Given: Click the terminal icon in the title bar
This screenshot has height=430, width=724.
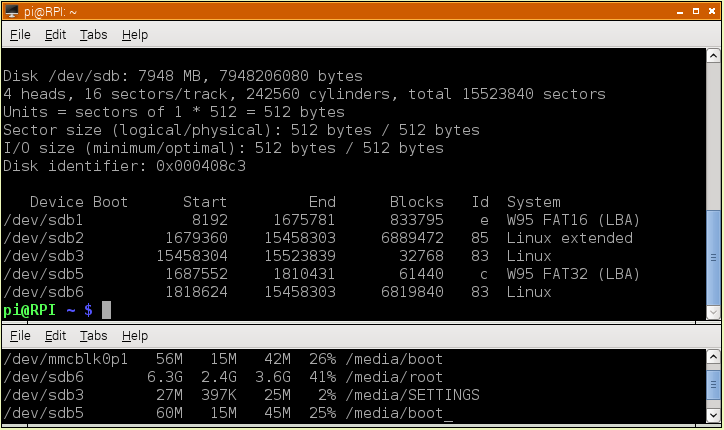Looking at the screenshot, I should (x=12, y=11).
